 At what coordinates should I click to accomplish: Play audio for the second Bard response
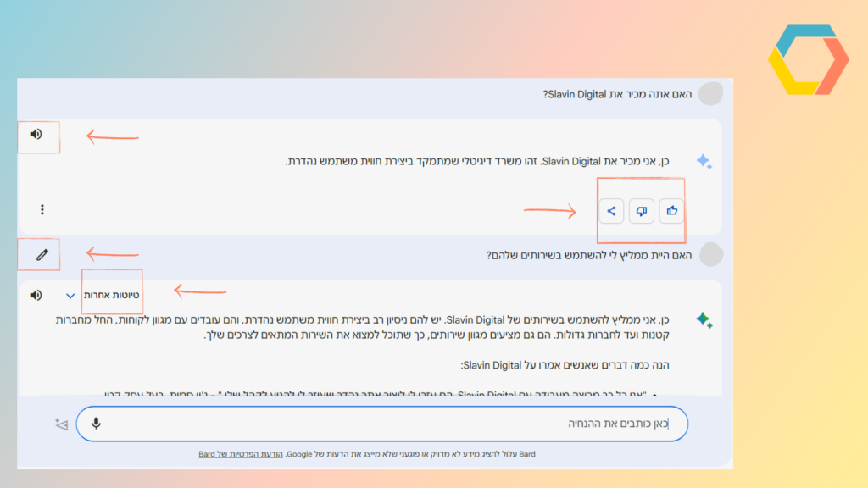[36, 295]
